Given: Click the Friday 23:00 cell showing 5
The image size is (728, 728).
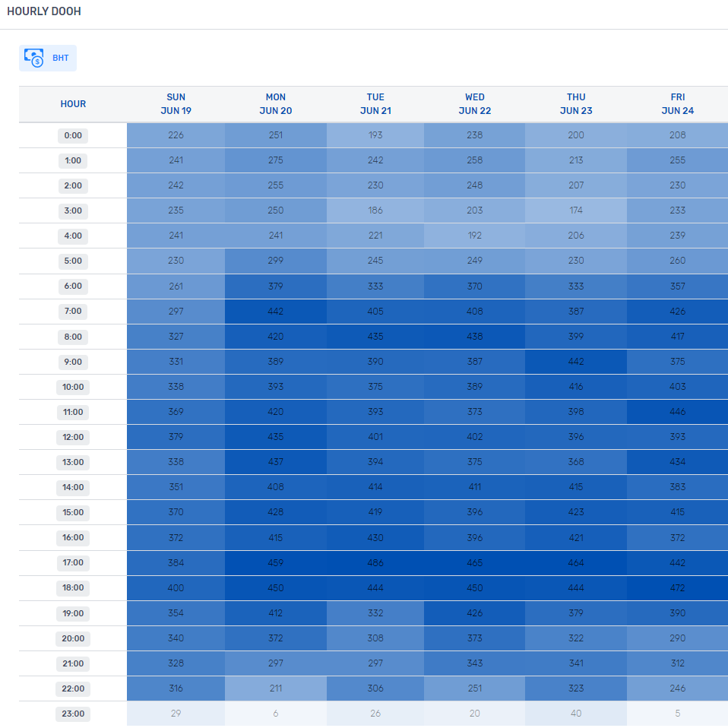Looking at the screenshot, I should pos(677,714).
